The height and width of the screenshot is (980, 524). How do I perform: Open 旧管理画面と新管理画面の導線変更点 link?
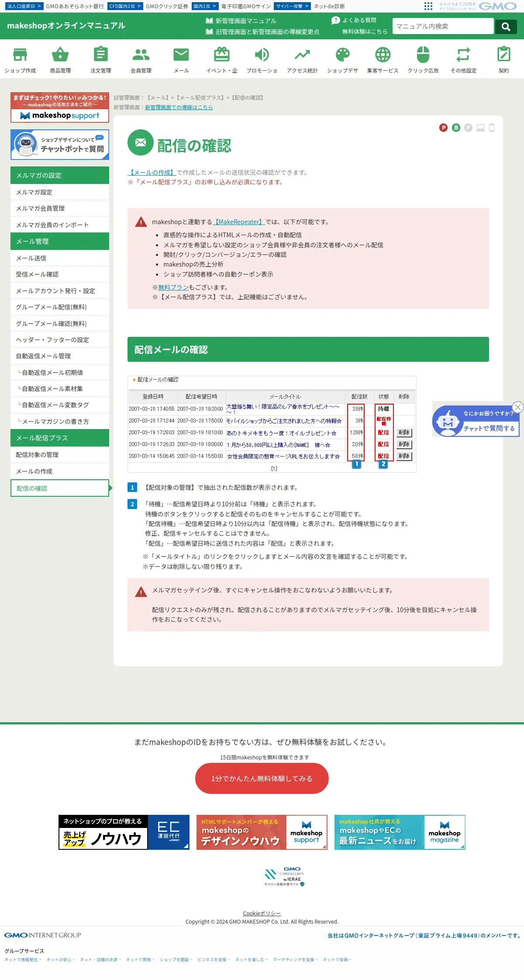tap(262, 32)
